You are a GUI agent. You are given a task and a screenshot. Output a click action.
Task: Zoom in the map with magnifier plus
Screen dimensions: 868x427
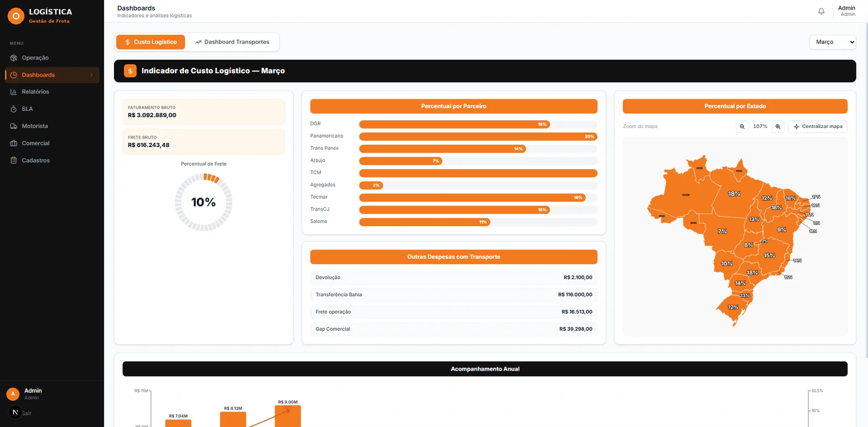[778, 126]
